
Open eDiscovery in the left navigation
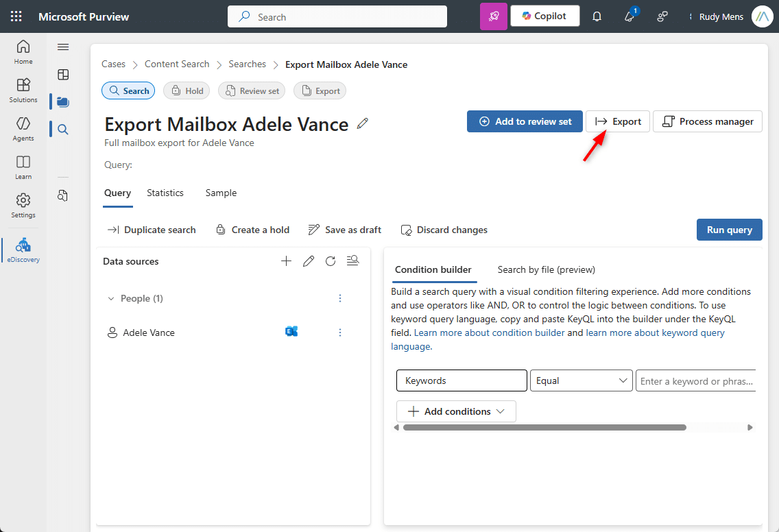click(x=23, y=250)
